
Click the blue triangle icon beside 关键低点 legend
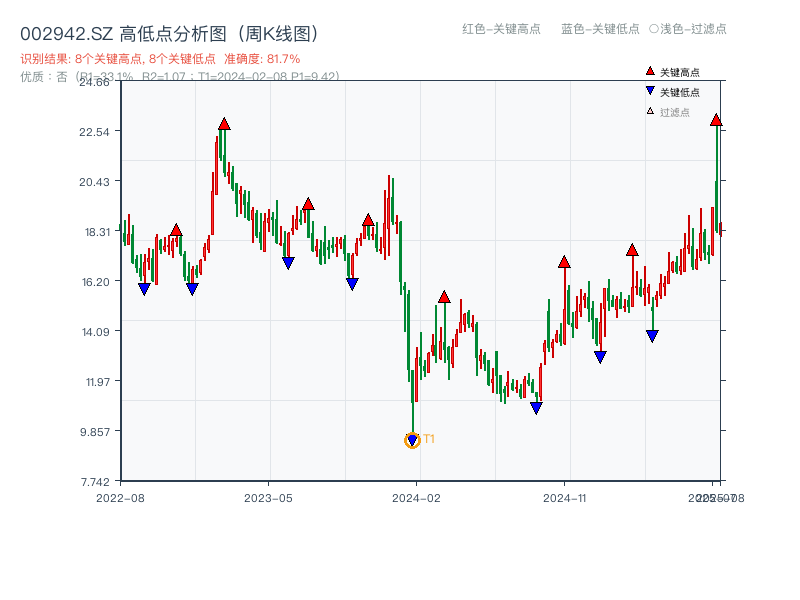coord(650,92)
